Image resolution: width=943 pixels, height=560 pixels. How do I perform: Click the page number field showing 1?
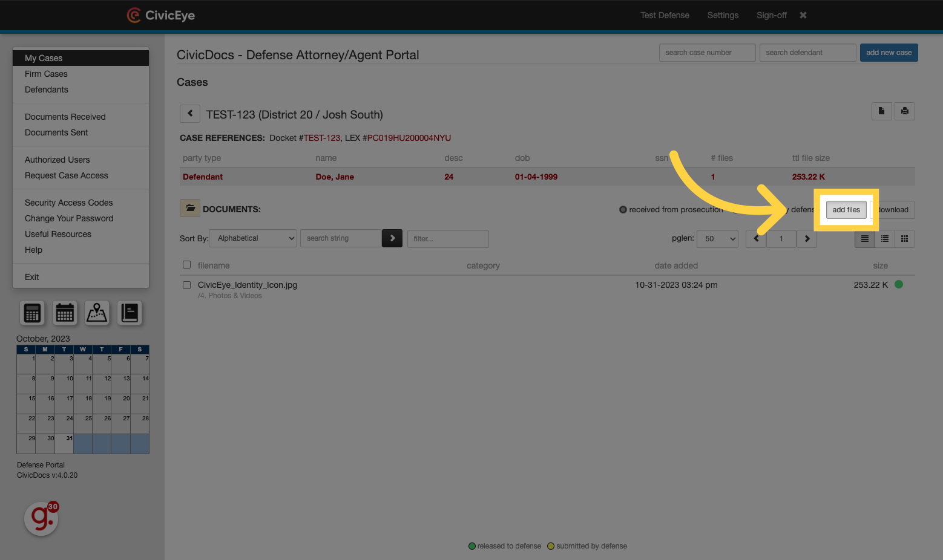781,239
